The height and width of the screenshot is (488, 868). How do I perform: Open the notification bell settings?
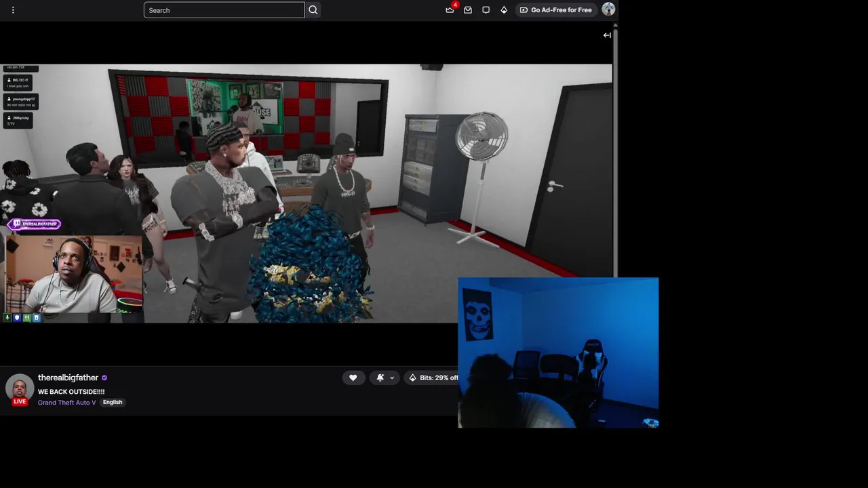[x=380, y=378]
